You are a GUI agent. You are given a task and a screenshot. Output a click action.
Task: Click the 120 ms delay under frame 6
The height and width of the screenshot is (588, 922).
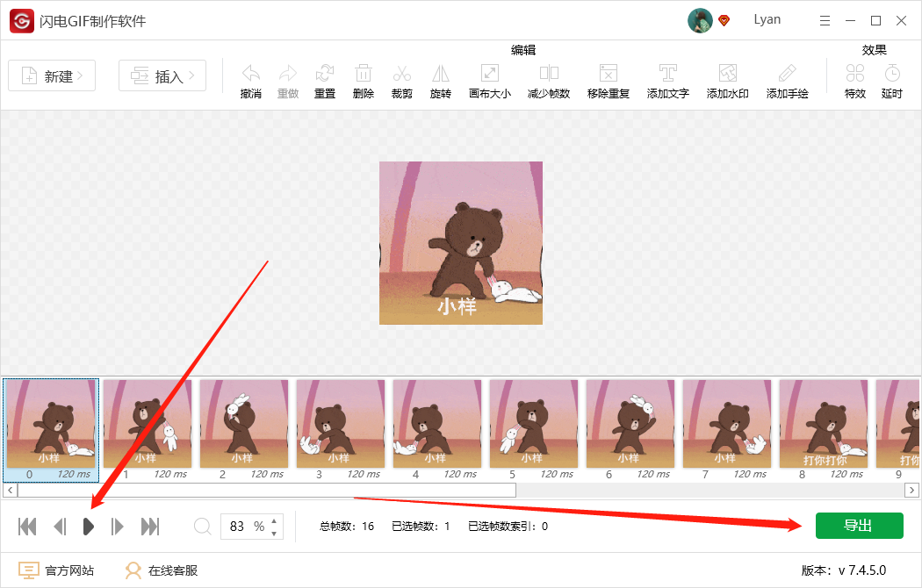pos(653,474)
